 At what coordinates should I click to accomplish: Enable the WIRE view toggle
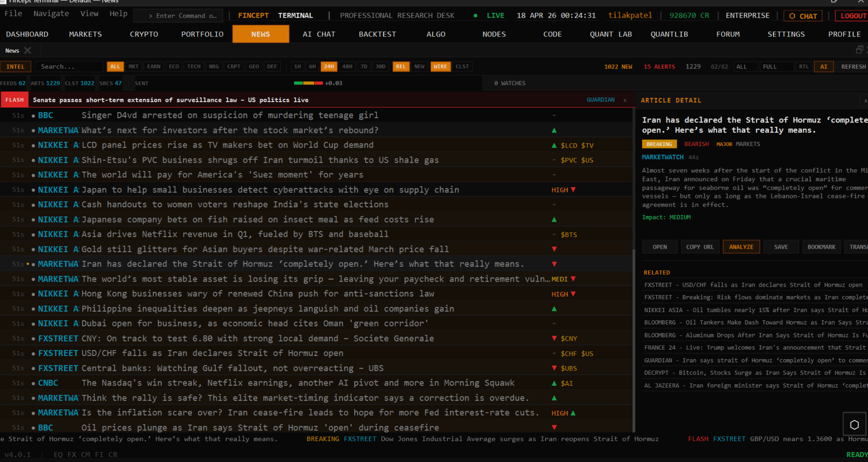click(440, 66)
